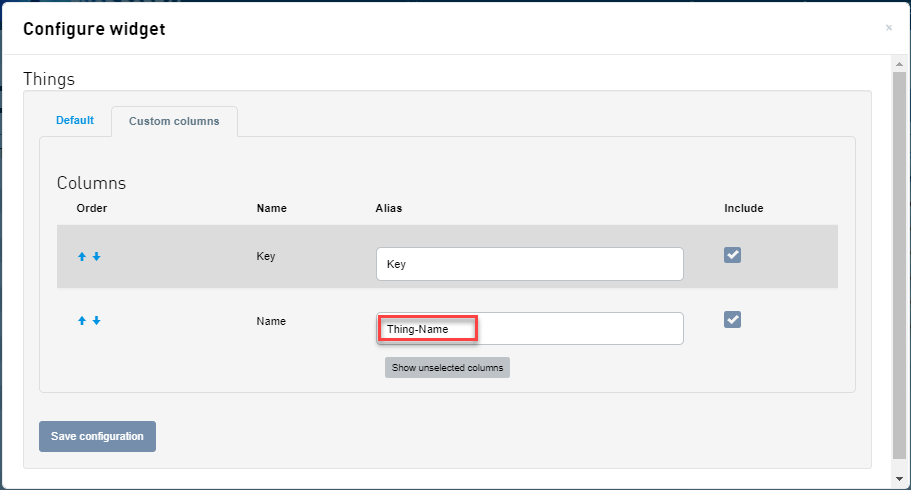This screenshot has height=490, width=911.
Task: Uncheck Include for the Name column
Action: (732, 319)
